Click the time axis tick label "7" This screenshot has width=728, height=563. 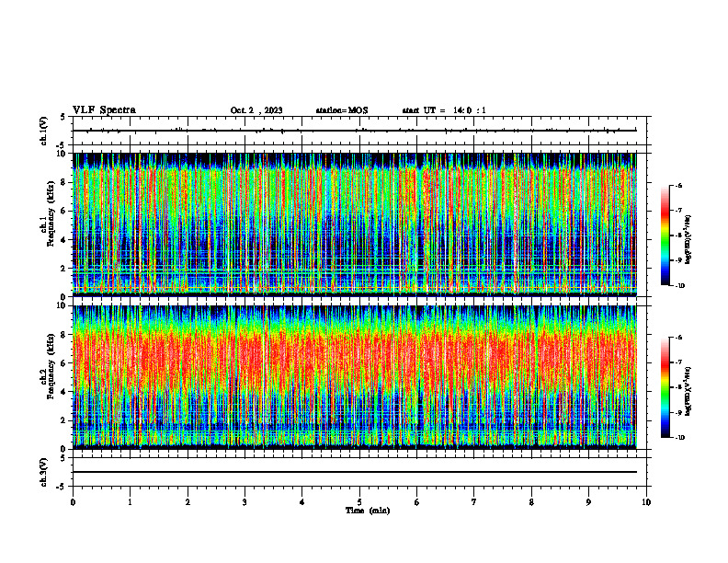click(474, 502)
